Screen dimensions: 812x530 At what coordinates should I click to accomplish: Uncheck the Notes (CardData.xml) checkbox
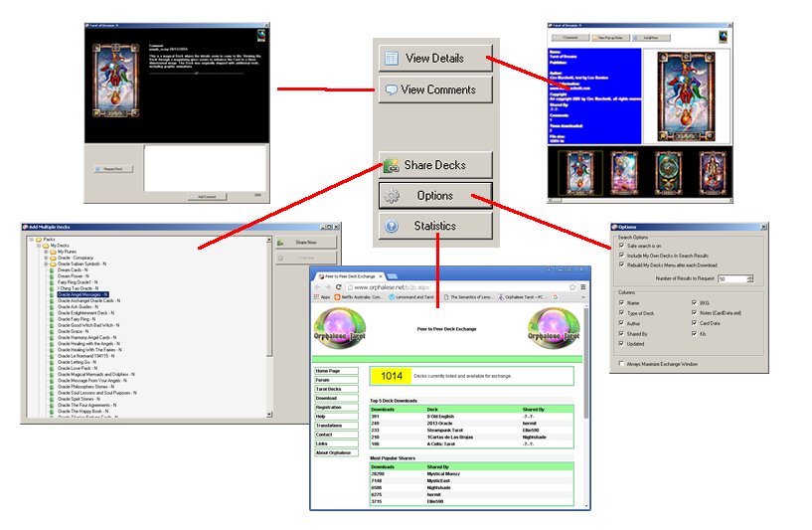tap(694, 313)
